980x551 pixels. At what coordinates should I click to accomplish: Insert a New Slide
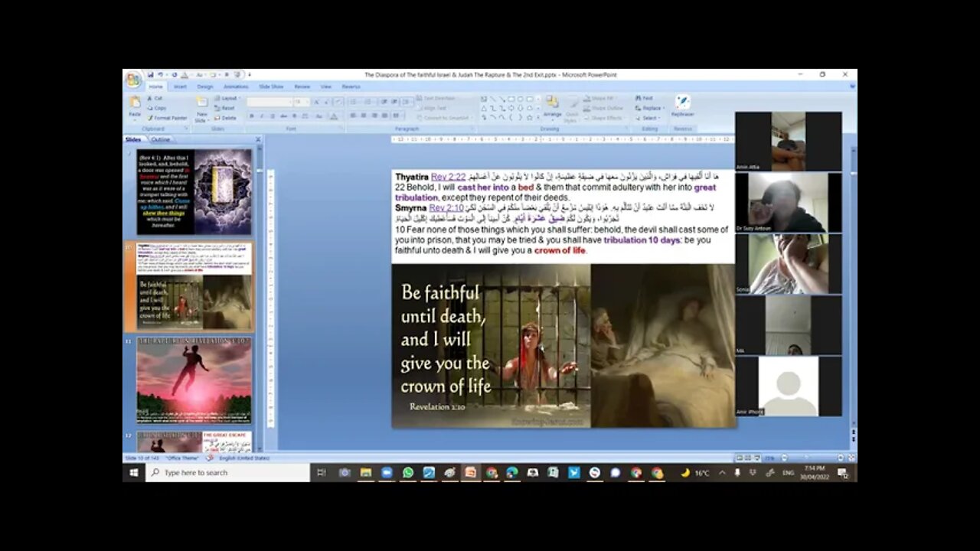click(x=201, y=109)
